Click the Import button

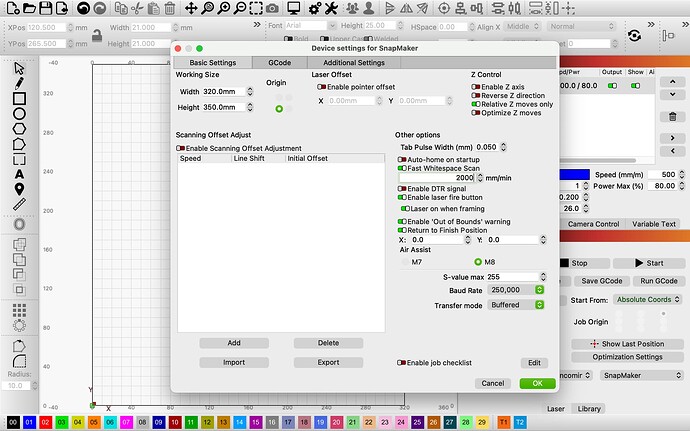point(234,362)
